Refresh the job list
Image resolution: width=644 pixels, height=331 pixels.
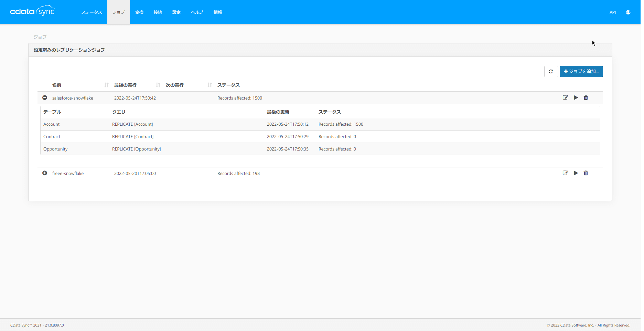coord(551,72)
